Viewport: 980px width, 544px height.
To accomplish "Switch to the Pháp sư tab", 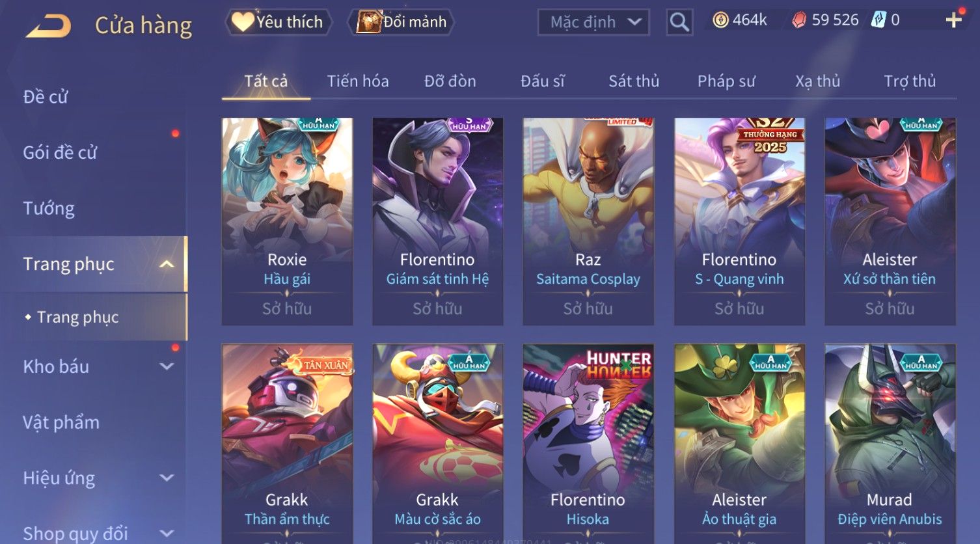I will point(726,81).
